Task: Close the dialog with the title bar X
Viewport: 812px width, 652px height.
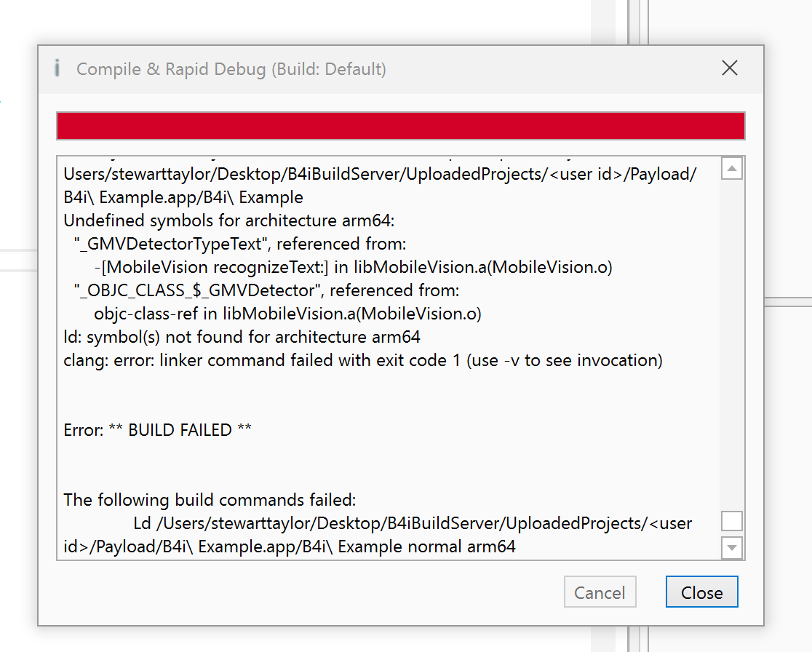Action: [x=729, y=68]
